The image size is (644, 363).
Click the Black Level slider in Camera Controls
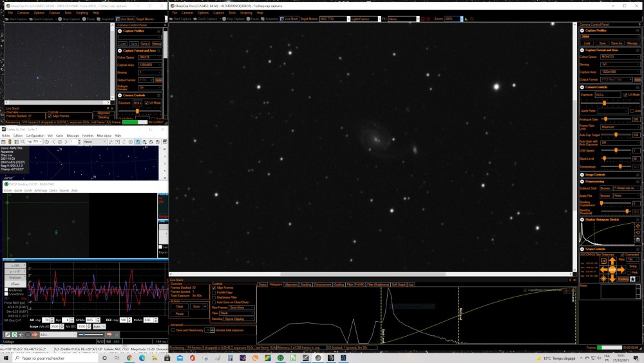(x=615, y=158)
